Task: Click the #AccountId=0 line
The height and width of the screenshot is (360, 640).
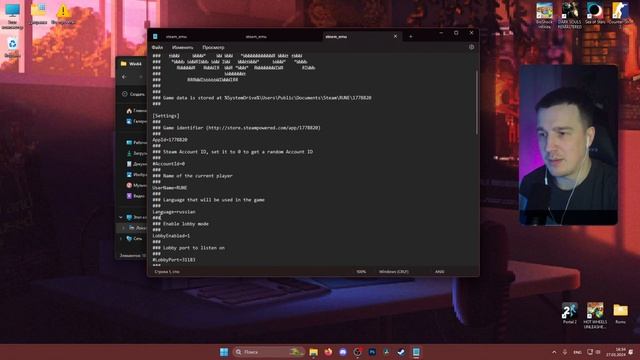Action: pos(169,164)
